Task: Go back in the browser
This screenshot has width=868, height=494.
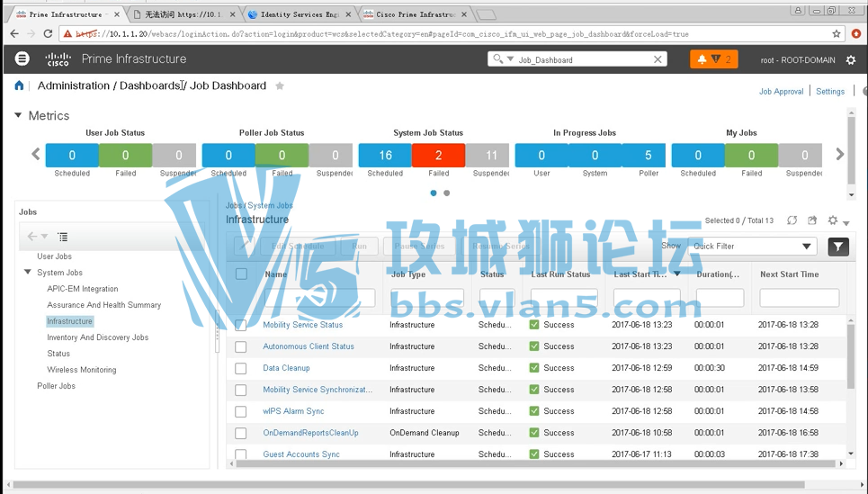Action: click(14, 34)
